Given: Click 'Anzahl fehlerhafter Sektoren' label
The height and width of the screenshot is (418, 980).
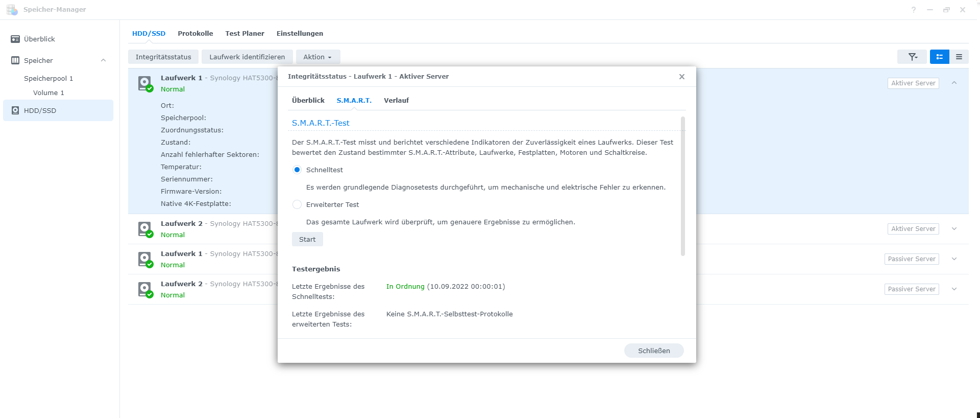Looking at the screenshot, I should (210, 154).
